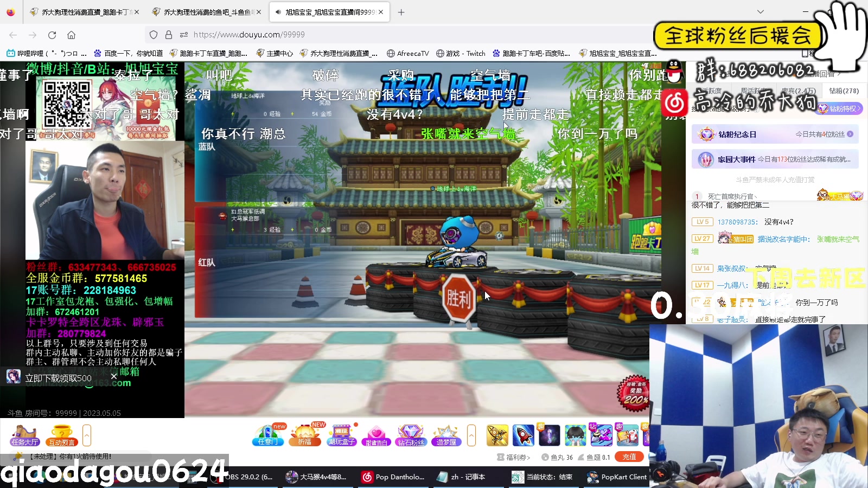
Task: Expand the list all tabs dropdown
Action: 761,11
